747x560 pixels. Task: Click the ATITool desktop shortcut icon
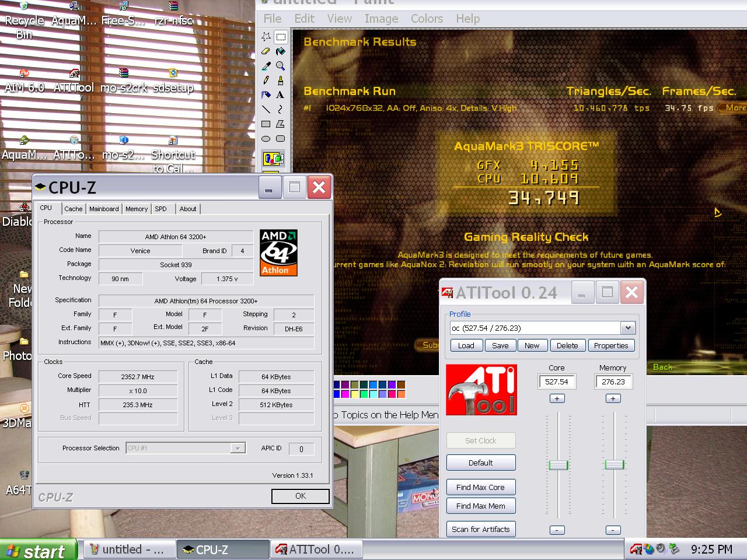point(74,81)
